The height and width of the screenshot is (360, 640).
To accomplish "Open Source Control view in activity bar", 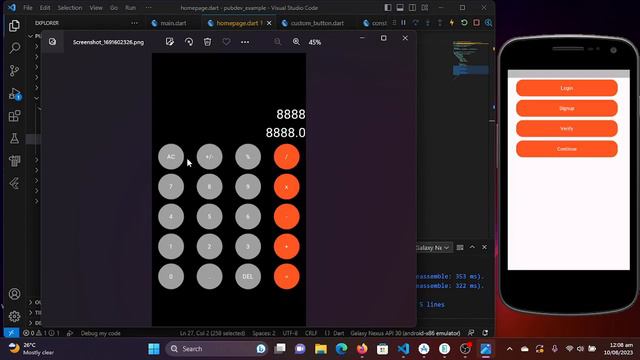I will 14,71.
